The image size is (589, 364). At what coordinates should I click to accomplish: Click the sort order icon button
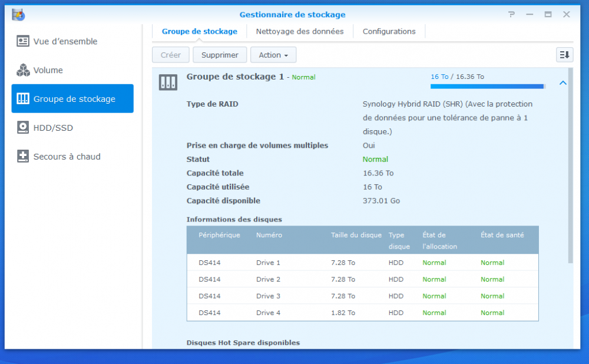pos(565,55)
